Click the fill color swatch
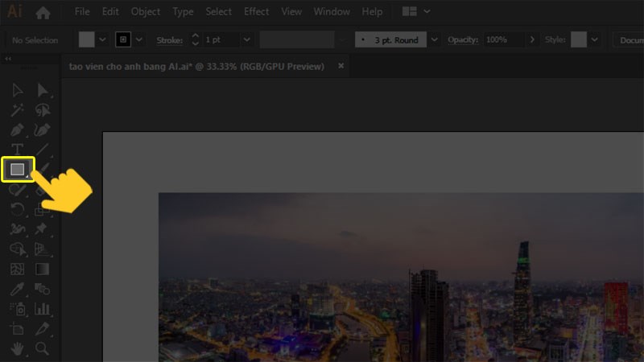644x362 pixels. (86, 39)
